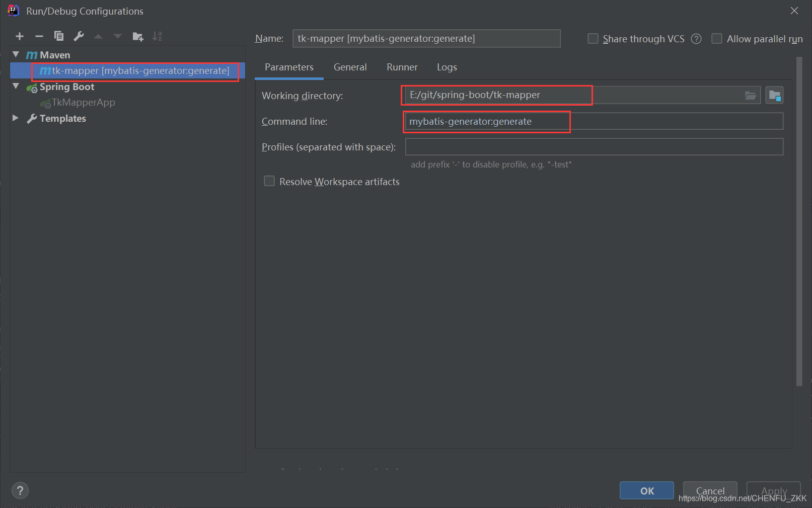The height and width of the screenshot is (508, 812).
Task: Click the vertical scrollbar on right
Action: click(799, 221)
